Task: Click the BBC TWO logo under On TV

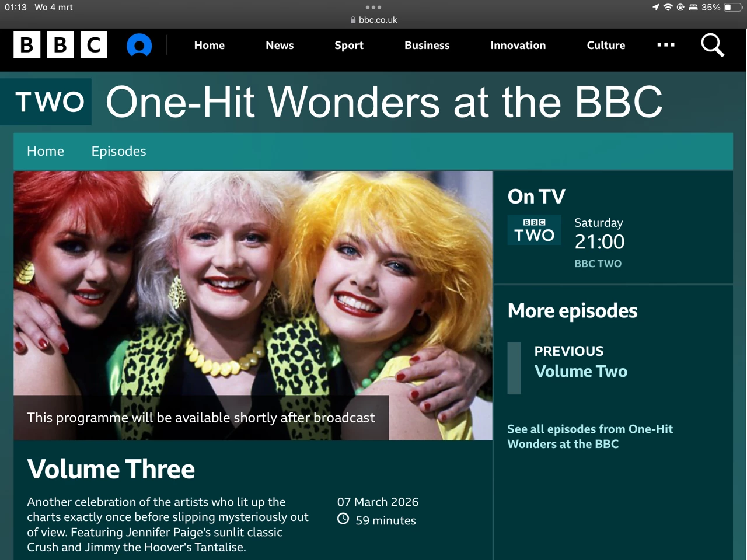Action: coord(534,230)
